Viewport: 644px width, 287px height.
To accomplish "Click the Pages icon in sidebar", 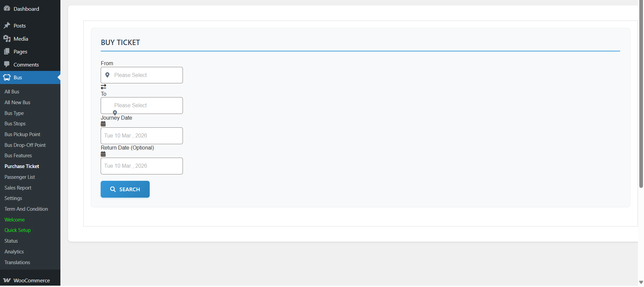I will [7, 51].
